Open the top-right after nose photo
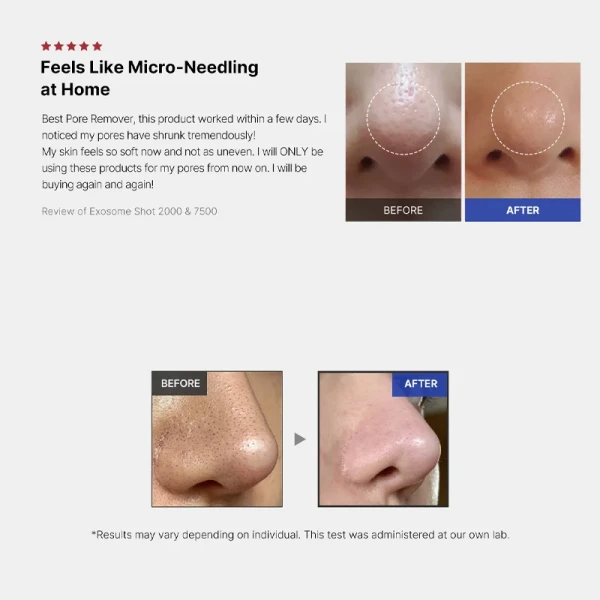The width and height of the screenshot is (600, 600). point(523,130)
